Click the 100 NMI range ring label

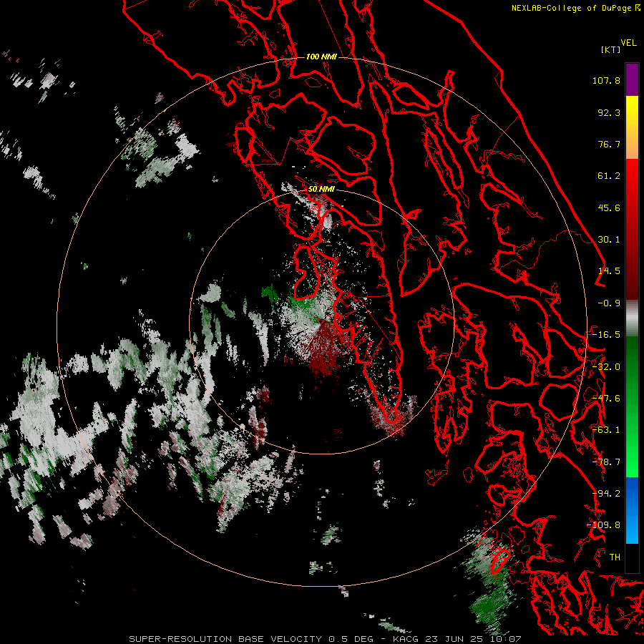[x=321, y=57]
